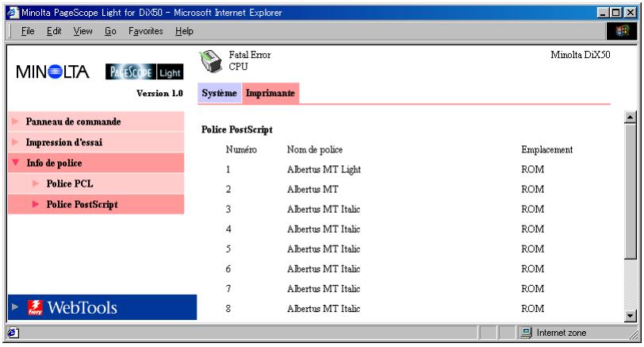Viewport: 644px width, 347px height.
Task: Open Impression d'essai link
Action: coord(64,142)
